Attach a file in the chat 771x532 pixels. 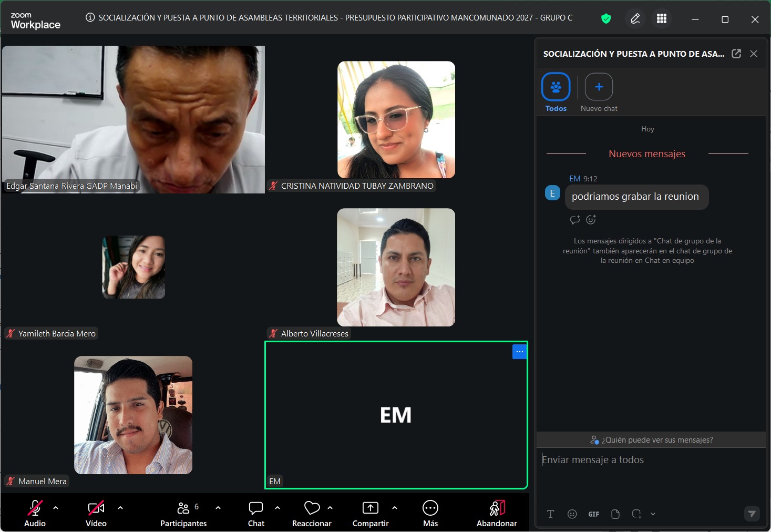pos(615,514)
